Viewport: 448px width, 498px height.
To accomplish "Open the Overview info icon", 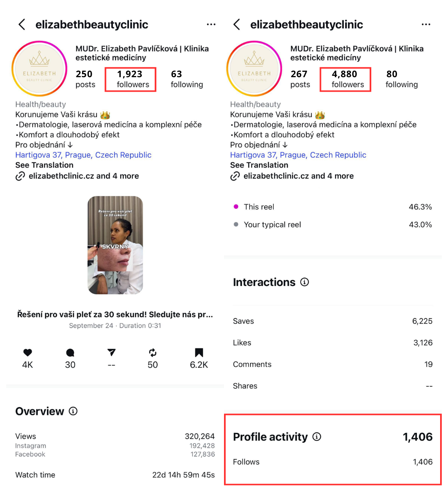I will click(x=73, y=411).
